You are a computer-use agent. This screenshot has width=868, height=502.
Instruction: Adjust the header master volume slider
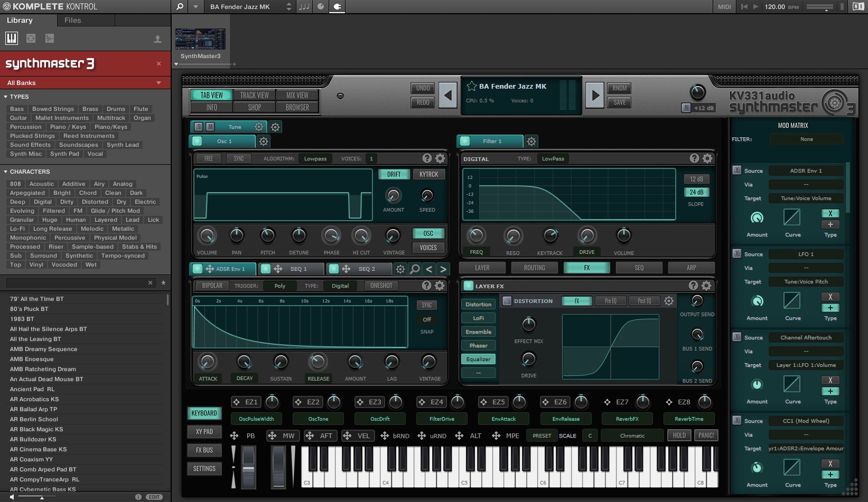coord(820,7)
